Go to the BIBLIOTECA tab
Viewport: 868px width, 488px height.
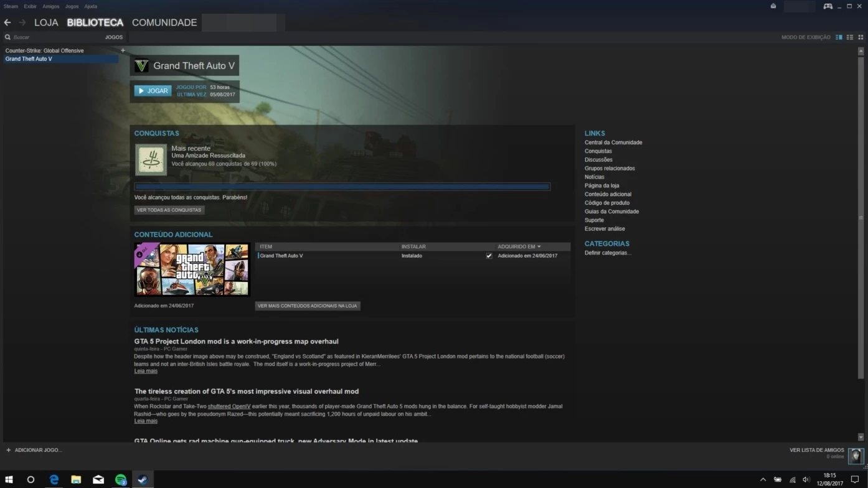click(x=95, y=22)
